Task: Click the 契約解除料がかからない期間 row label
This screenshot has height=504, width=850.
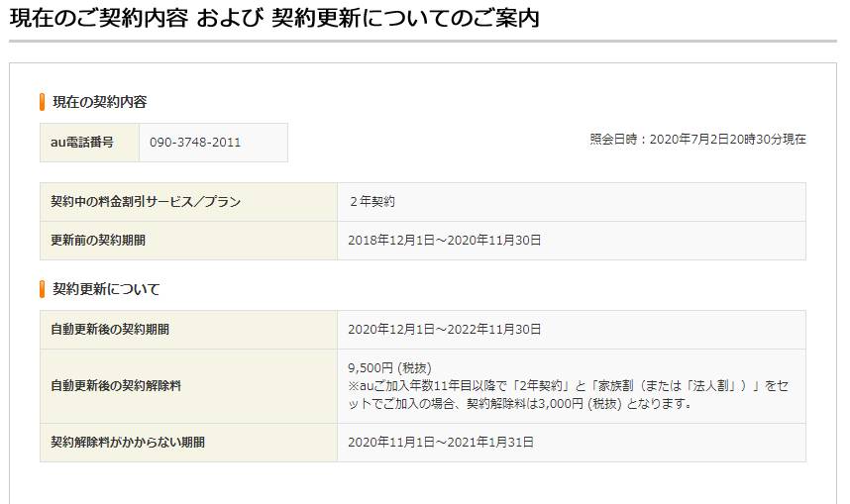Action: 129,443
